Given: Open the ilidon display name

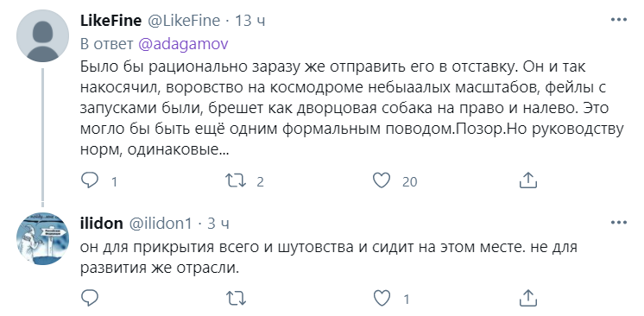Looking at the screenshot, I should pos(102,223).
